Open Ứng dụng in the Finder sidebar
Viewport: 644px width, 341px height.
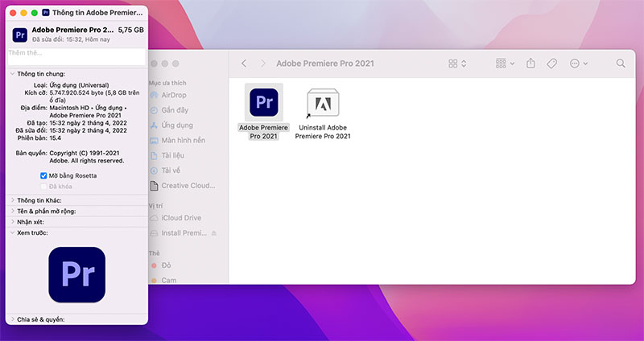tap(177, 125)
